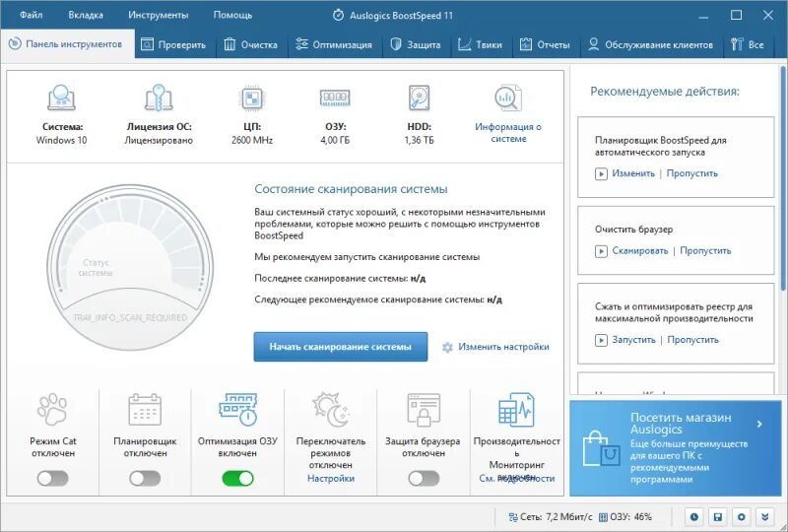Go to the Оптимизация tab
Image resolution: width=788 pixels, height=532 pixels.
coord(333,44)
